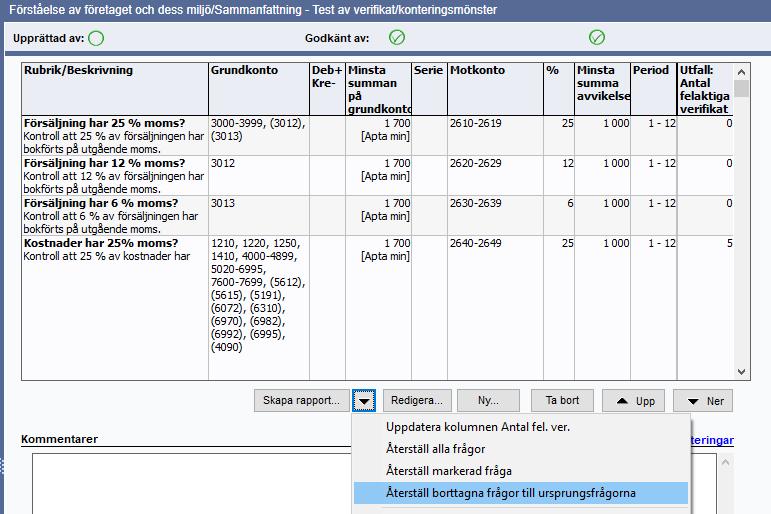Click the partially hidden link ending in teringar
771x514 pixels.
(712, 440)
